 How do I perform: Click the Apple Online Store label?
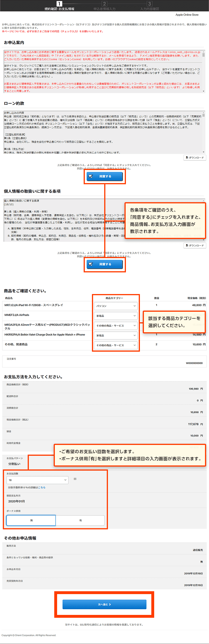[x=187, y=15]
